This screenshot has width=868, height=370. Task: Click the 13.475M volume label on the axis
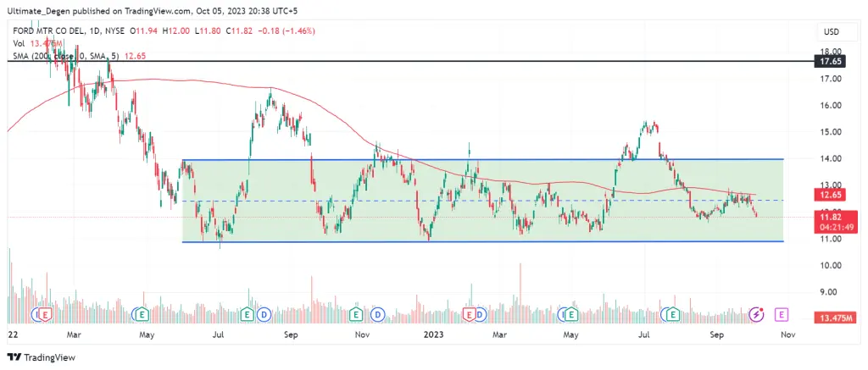pyautogui.click(x=835, y=318)
